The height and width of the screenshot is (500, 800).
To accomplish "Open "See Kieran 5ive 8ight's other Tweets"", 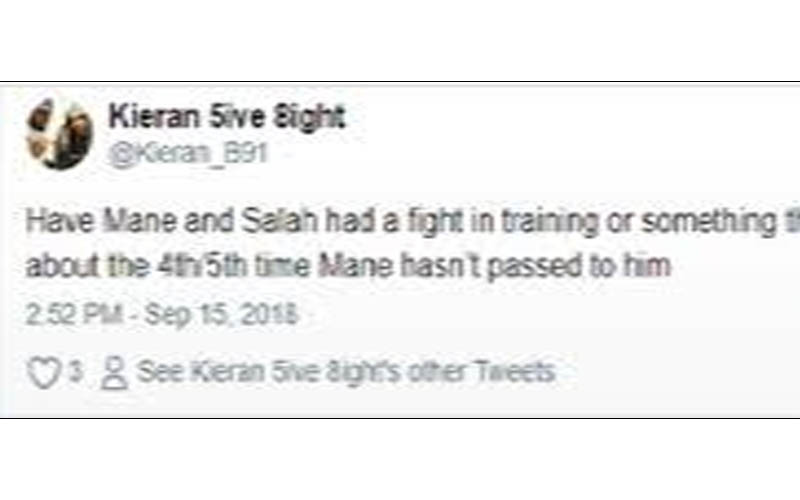I will click(x=344, y=373).
